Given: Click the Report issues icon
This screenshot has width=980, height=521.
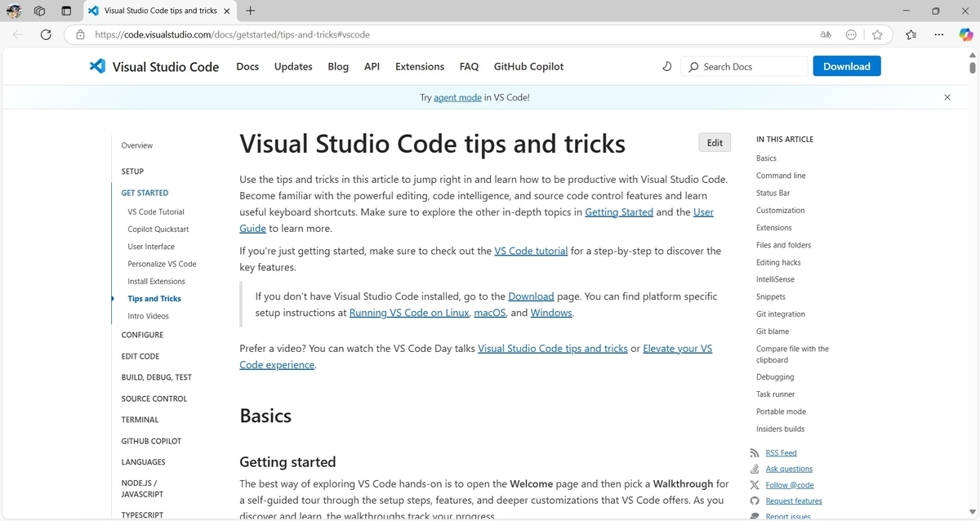Looking at the screenshot, I should (x=755, y=516).
